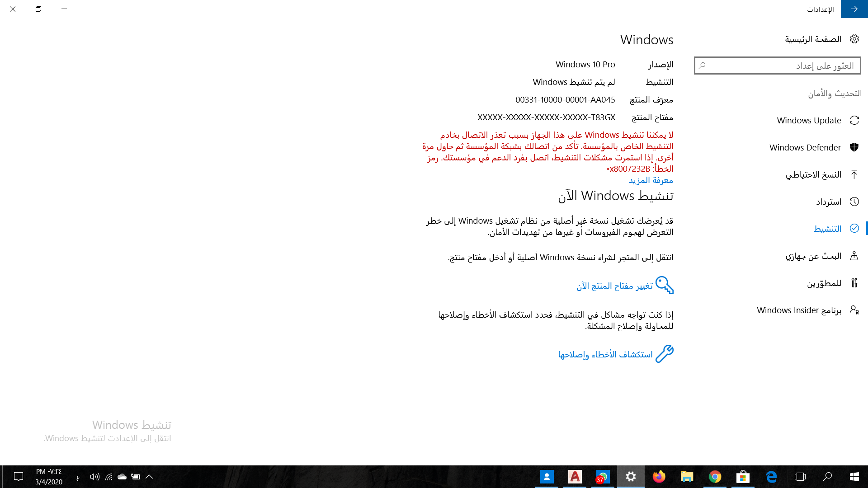Open the blue contact-person app on taskbar

tap(547, 477)
